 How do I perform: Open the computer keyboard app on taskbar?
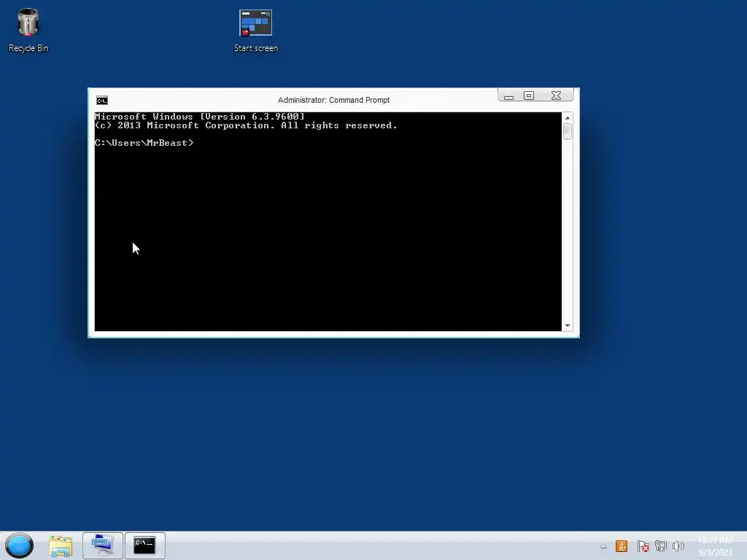coord(103,545)
